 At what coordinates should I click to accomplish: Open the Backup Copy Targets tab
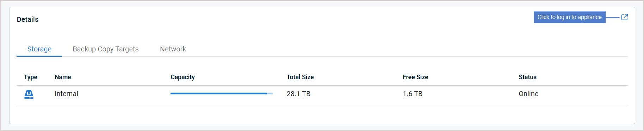[x=106, y=49]
